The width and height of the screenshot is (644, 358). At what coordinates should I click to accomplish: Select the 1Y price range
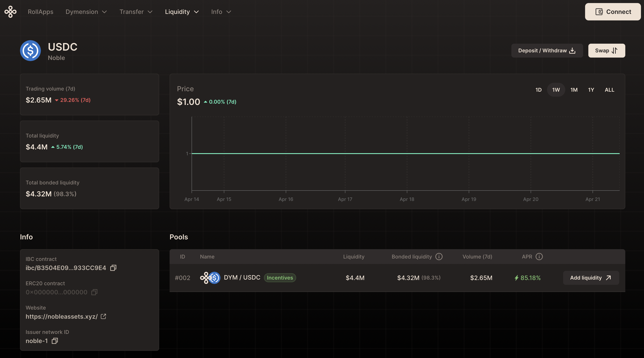coord(591,90)
